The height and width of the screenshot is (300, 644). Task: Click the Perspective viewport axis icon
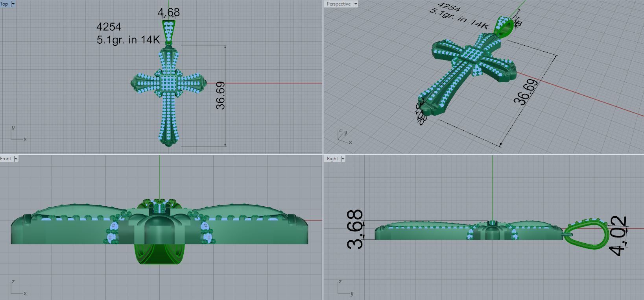point(345,136)
